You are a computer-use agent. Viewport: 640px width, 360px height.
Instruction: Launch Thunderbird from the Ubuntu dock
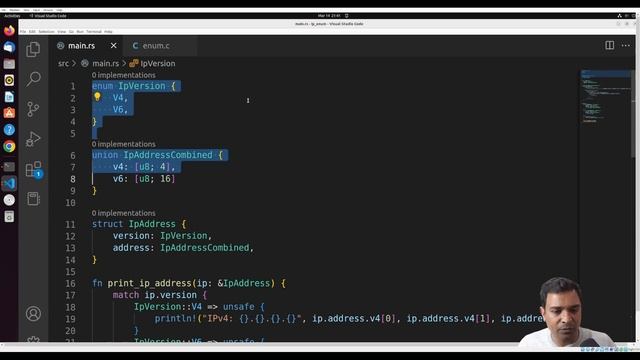[9, 47]
